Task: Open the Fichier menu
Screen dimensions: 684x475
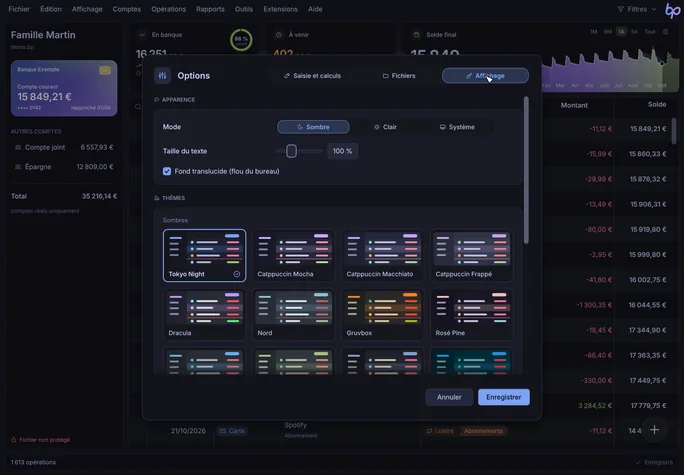Action: point(19,9)
